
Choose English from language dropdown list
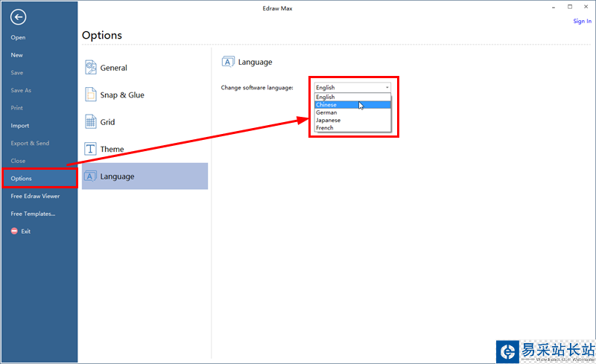coord(352,97)
